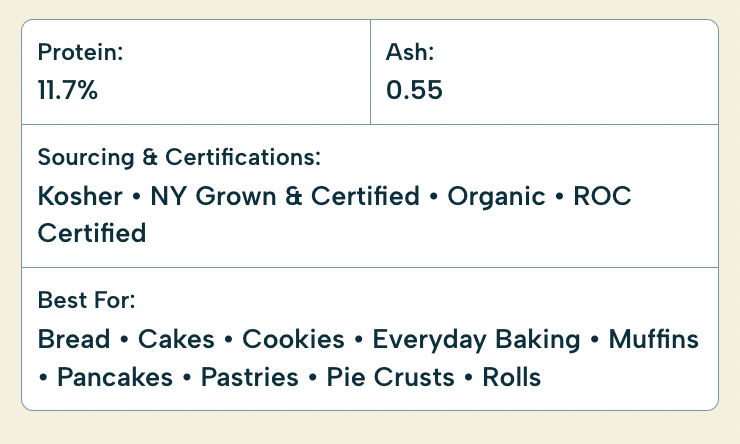Click the Best For heading
The image size is (740, 444).
[86, 300]
